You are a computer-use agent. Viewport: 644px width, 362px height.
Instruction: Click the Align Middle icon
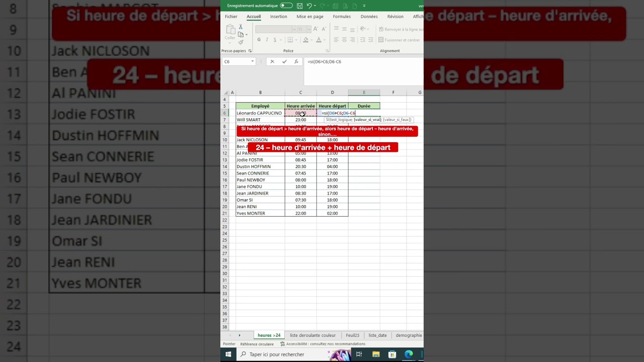click(x=344, y=29)
